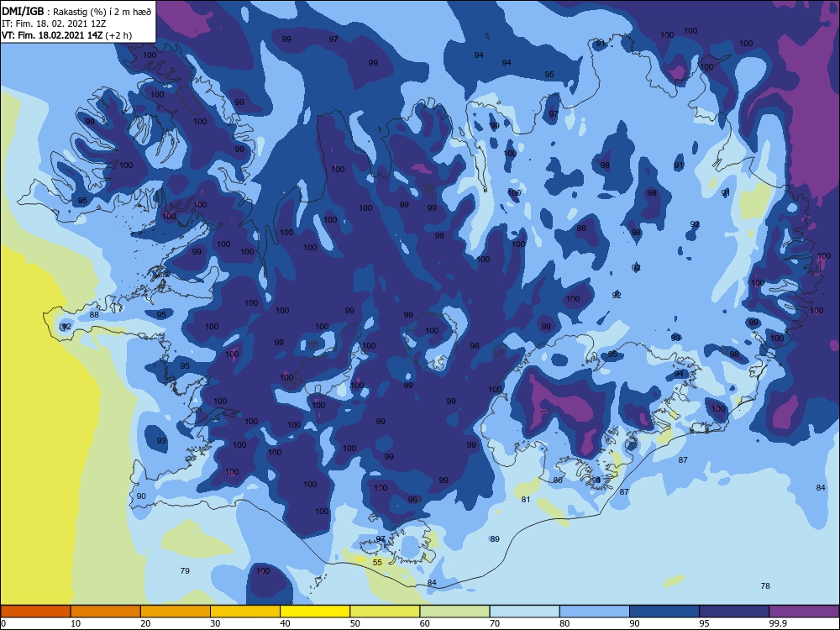The height and width of the screenshot is (630, 840).
Task: Pick the bright yellow 40–50 legend swatch
Action: pyautogui.click(x=315, y=612)
